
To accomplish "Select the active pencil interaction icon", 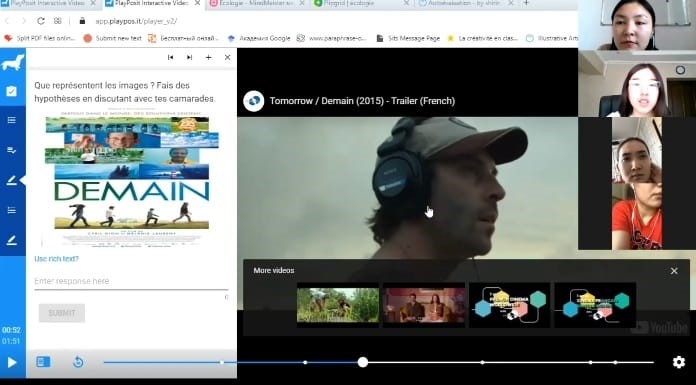I will 12,180.
